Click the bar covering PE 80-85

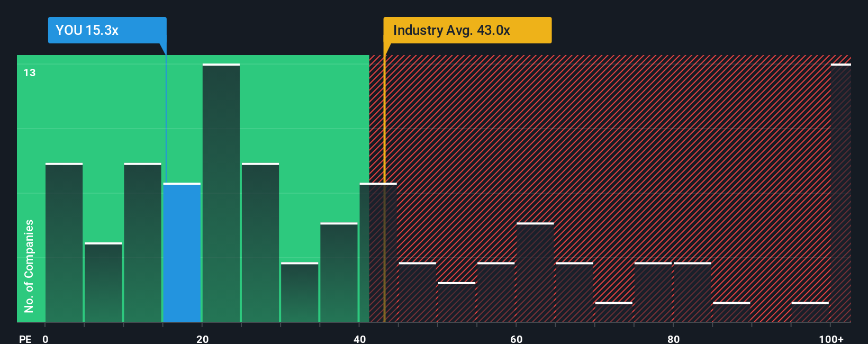(x=692, y=292)
